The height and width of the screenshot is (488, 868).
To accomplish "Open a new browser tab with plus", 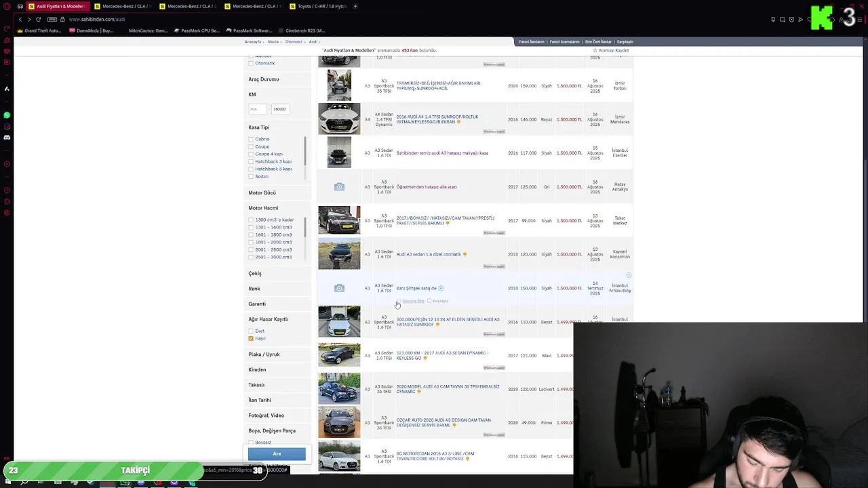I will click(355, 6).
